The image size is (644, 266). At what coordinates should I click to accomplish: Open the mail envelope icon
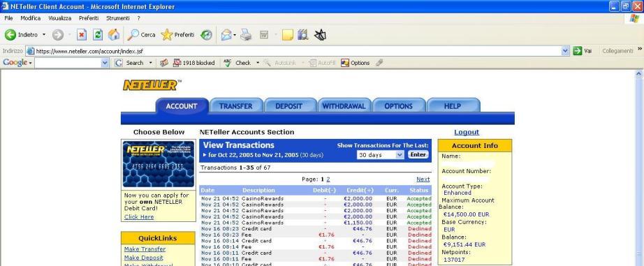tap(226, 36)
